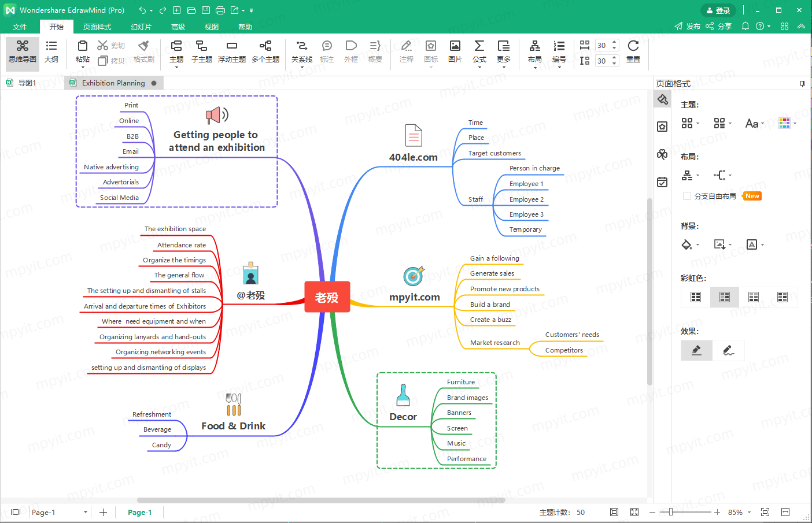
Task: Open the 页面样式 ribbon tab
Action: tap(97, 27)
